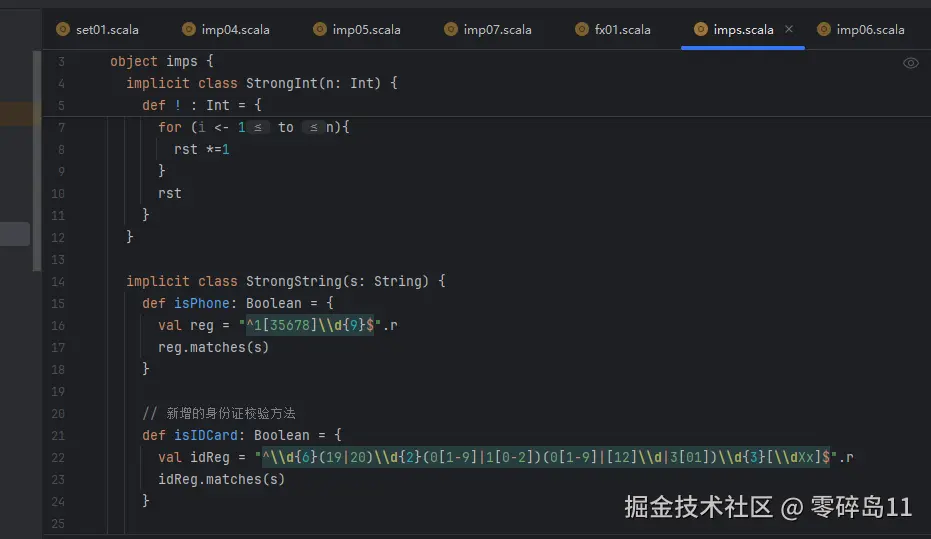
Task: Click the imp05.scala Scala file icon
Action: click(320, 30)
